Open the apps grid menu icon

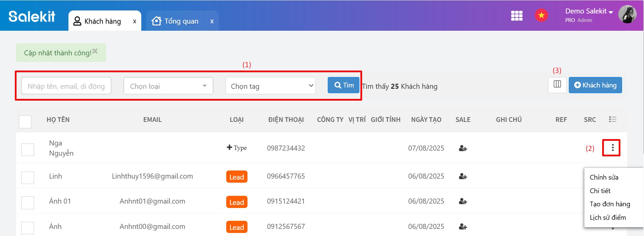coord(517,16)
